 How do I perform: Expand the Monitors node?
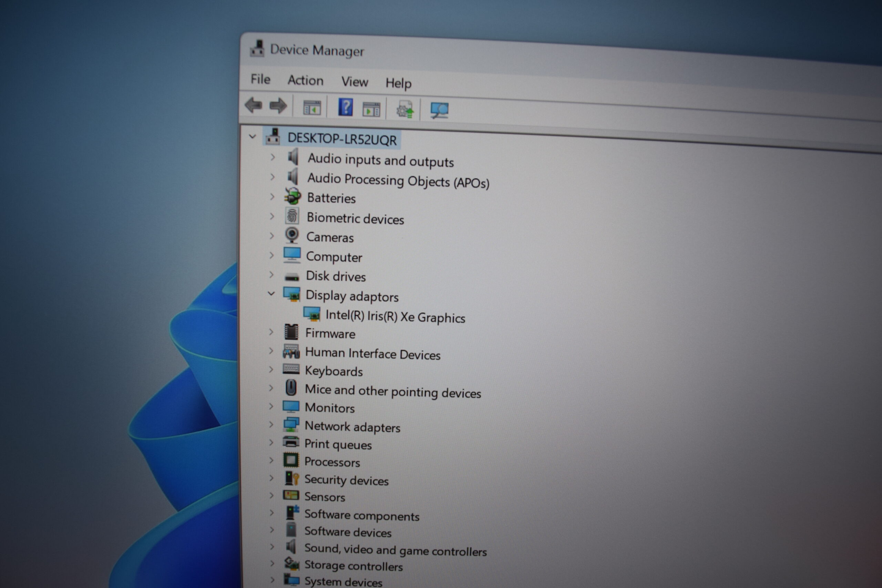pyautogui.click(x=271, y=406)
